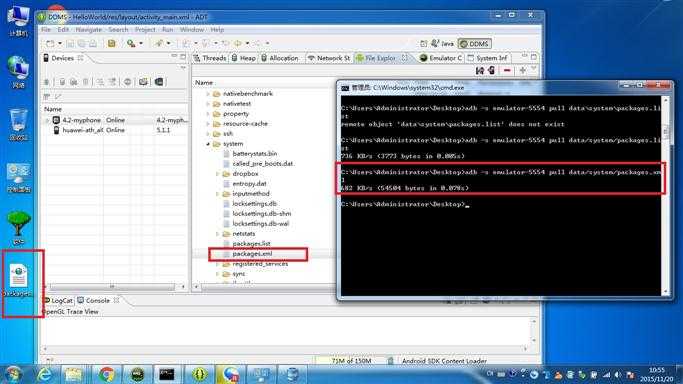Click the dark Systrace icon in Devices toolbar
This screenshot has height=384, width=683.
click(159, 82)
